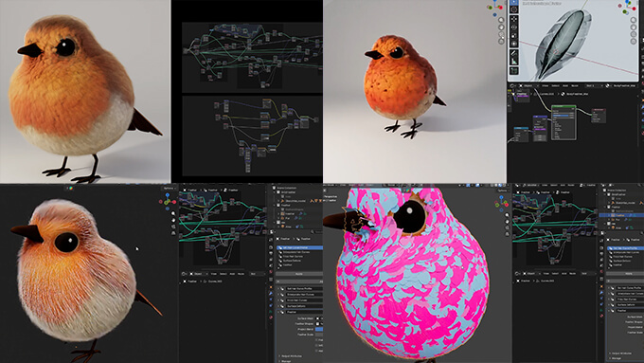
Task: Switch perspective/orthographic icon in pink bird viewport
Action: [508, 234]
